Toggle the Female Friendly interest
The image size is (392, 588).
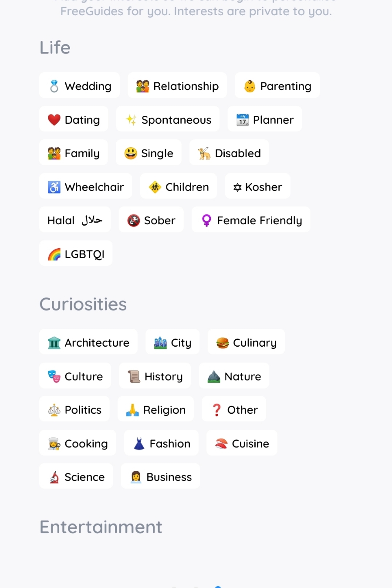tap(251, 220)
